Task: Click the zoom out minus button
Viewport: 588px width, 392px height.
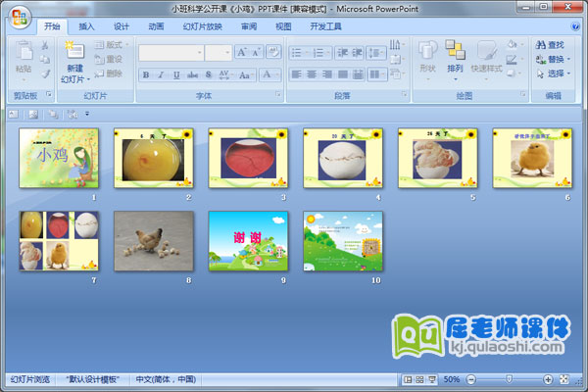Action: (470, 379)
